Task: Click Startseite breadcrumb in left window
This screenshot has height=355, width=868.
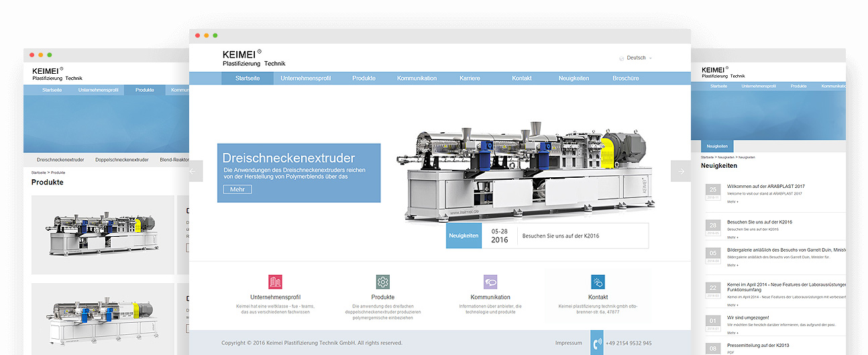Action: tap(38, 173)
